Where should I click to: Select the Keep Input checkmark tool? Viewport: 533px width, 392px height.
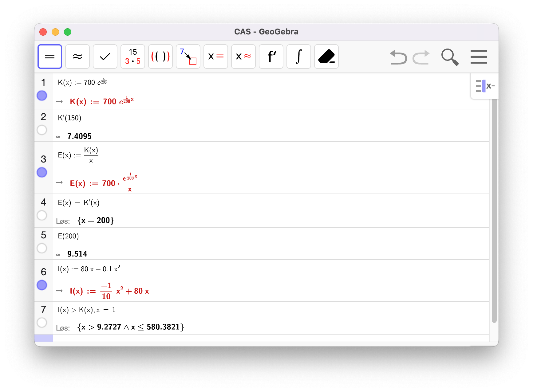coord(105,57)
